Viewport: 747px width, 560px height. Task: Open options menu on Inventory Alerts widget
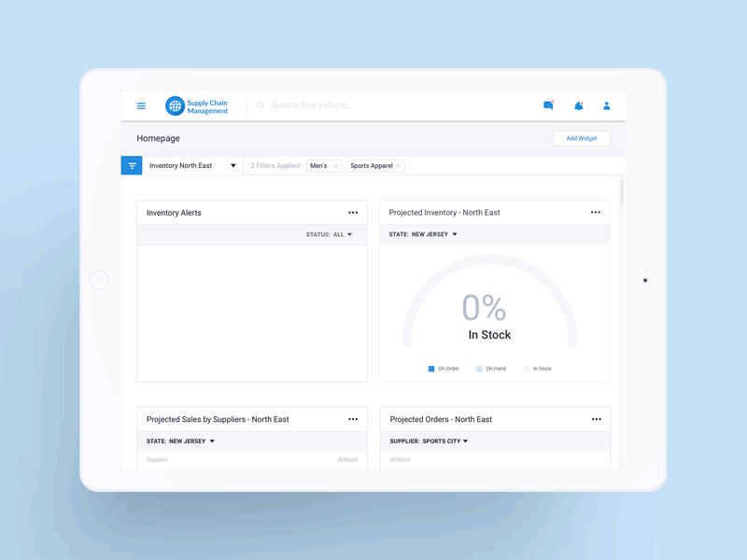[x=353, y=212]
